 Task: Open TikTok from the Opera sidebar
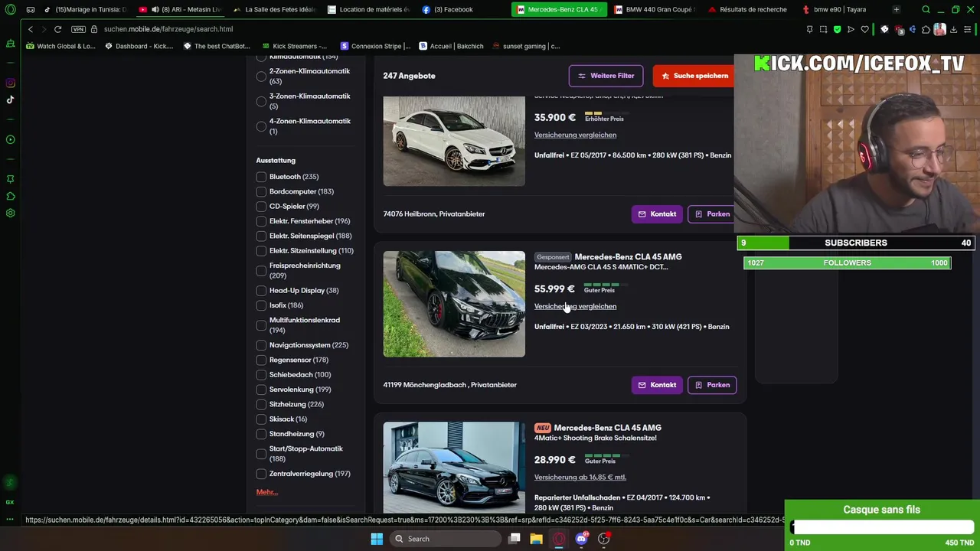(10, 99)
